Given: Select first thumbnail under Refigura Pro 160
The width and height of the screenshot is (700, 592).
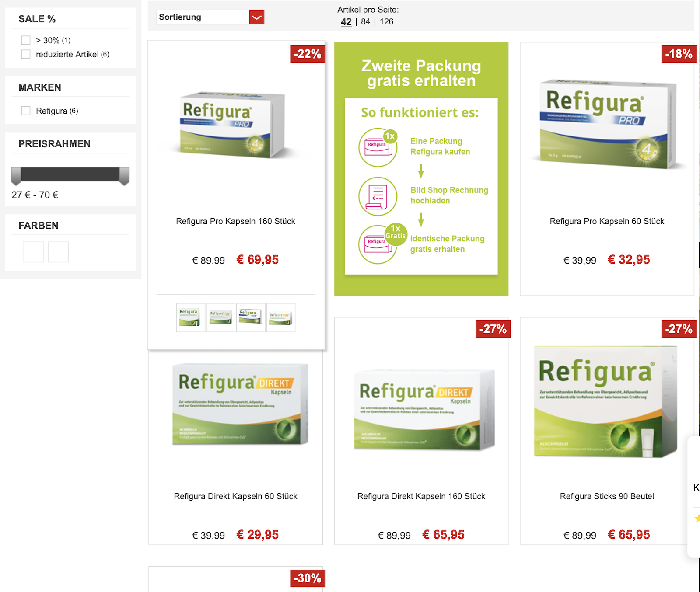Looking at the screenshot, I should (x=190, y=317).
